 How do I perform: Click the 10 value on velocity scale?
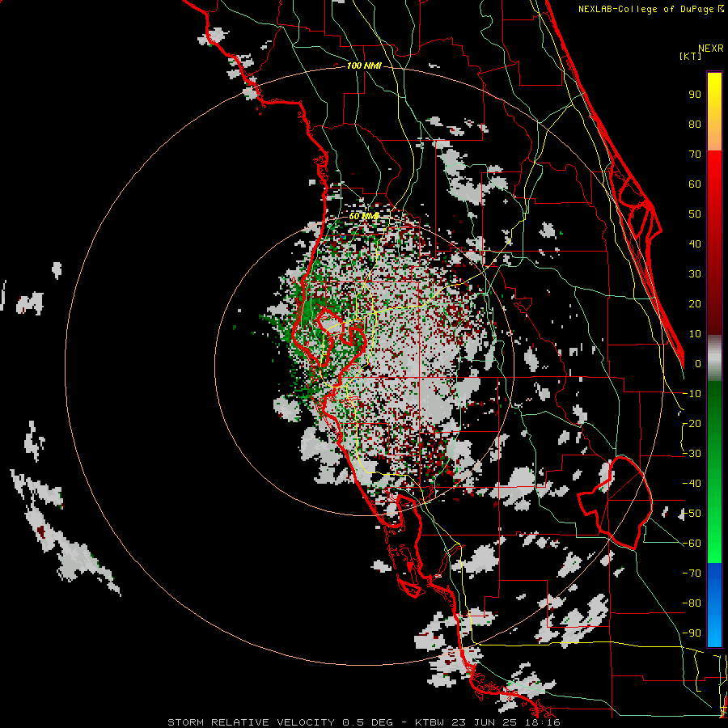coord(695,334)
